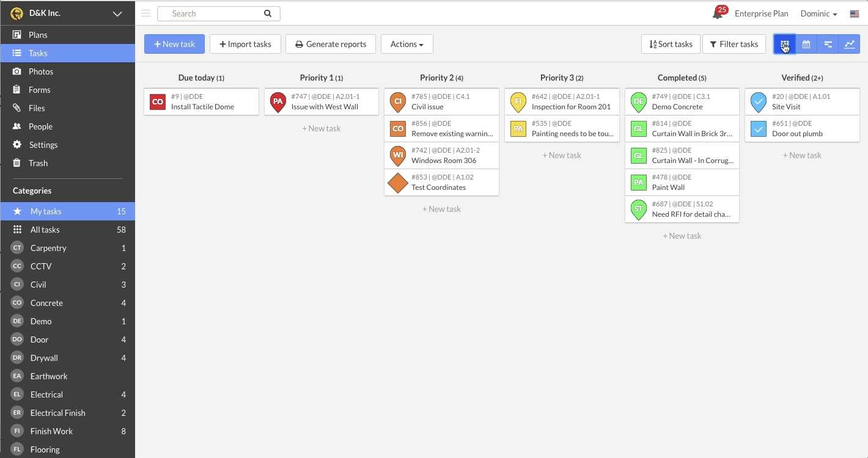Select the US flag language icon
The width and height of the screenshot is (868, 458).
(855, 13)
